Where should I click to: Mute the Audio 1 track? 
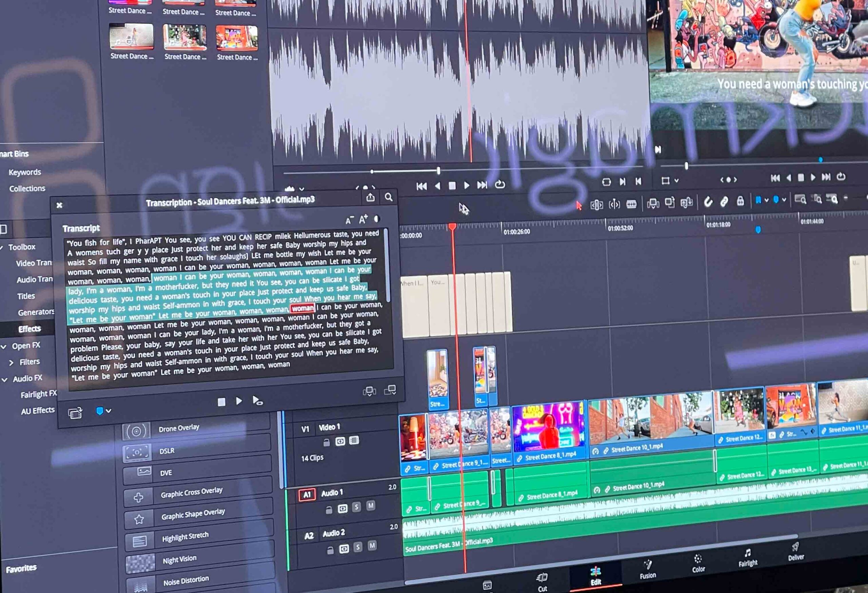tap(371, 506)
